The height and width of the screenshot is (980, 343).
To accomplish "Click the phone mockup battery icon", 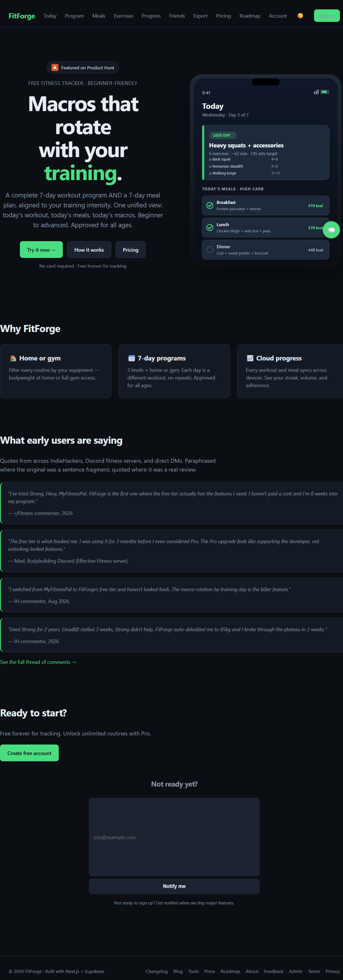I will [324, 92].
